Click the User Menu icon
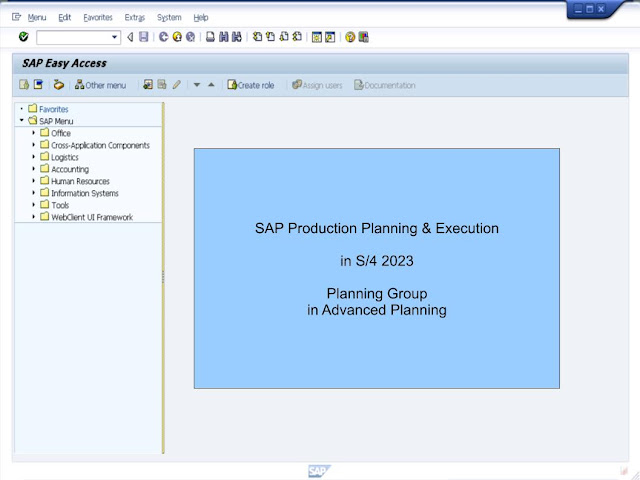Image resolution: width=640 pixels, height=480 pixels. point(24,85)
